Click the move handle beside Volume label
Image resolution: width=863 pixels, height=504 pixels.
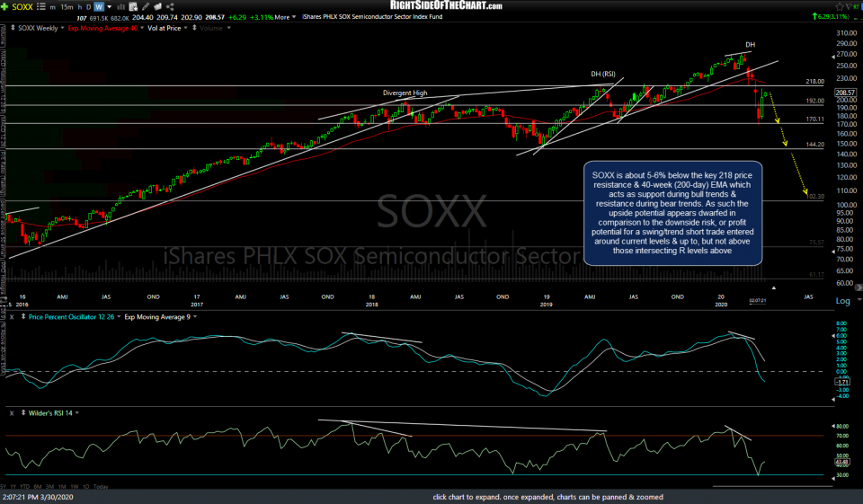pos(194,28)
